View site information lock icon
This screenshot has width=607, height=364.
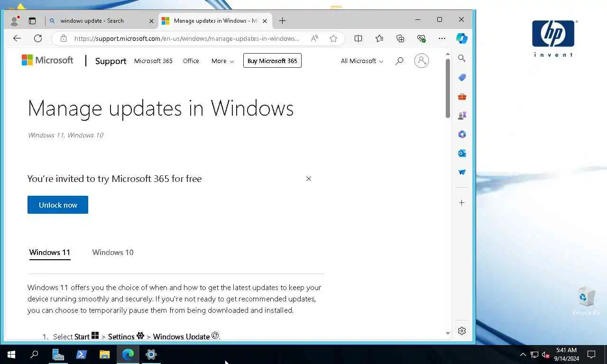tap(64, 38)
